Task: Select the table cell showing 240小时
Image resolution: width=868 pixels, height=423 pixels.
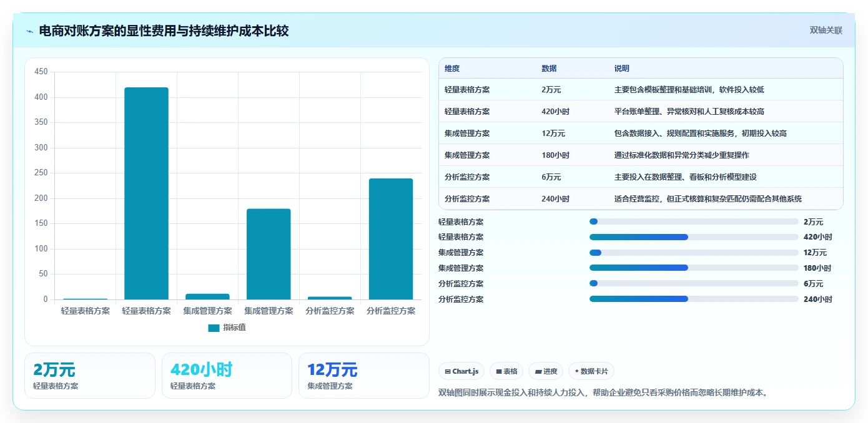Action: pyautogui.click(x=555, y=199)
